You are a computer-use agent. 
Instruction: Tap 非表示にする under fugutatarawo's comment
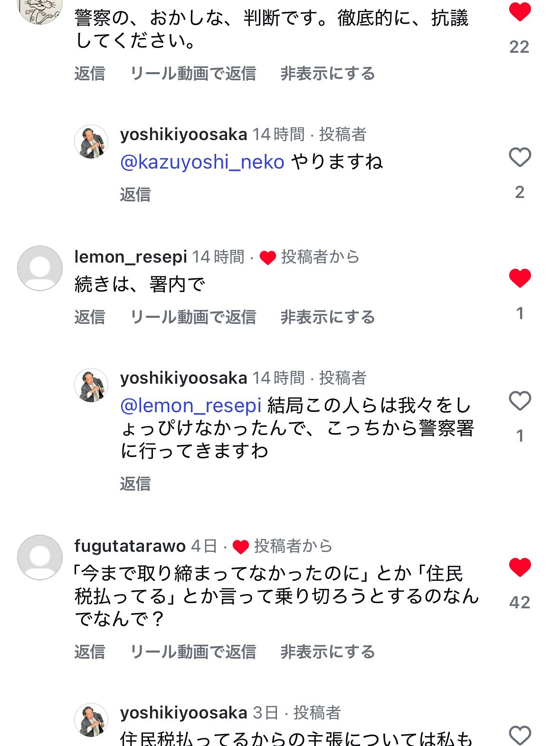click(x=327, y=652)
